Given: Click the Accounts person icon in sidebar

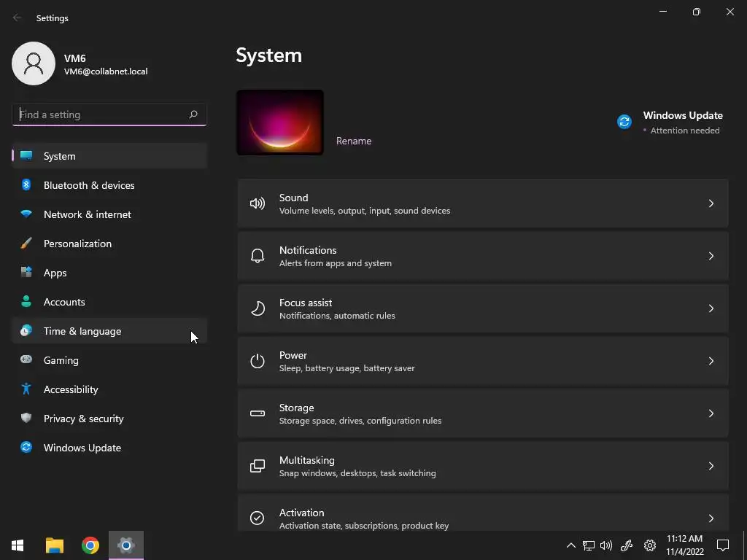Looking at the screenshot, I should 26,301.
